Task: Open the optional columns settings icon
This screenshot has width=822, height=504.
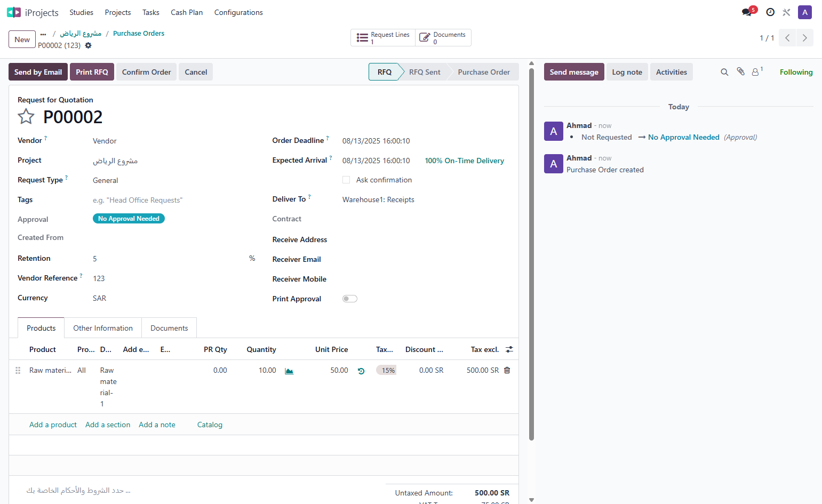Action: tap(509, 349)
